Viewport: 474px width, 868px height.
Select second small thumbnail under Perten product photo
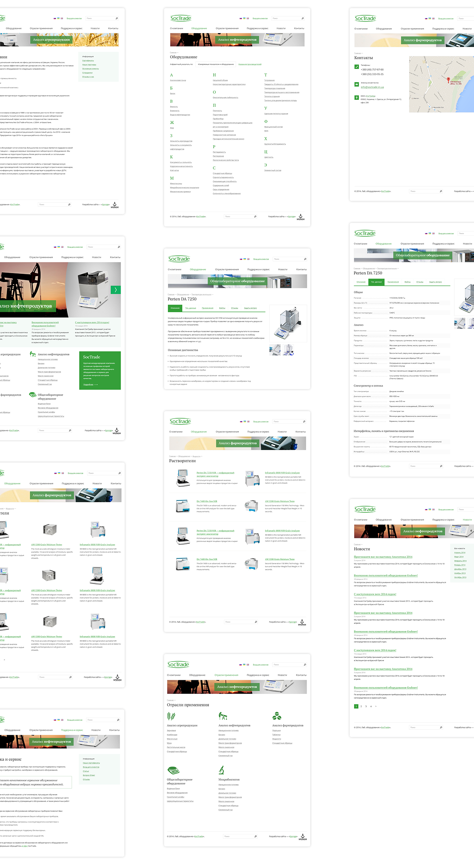[x=288, y=350]
